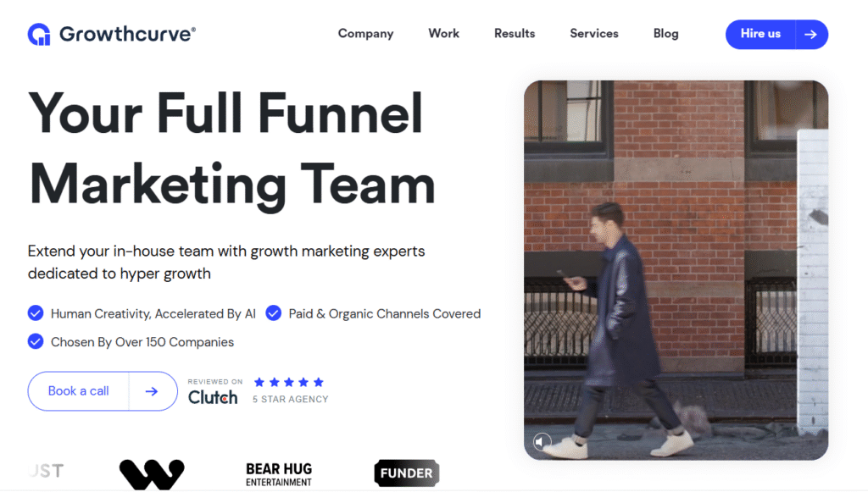Click the Growthcurve logo icon
The width and height of the screenshot is (868, 492).
tap(39, 34)
